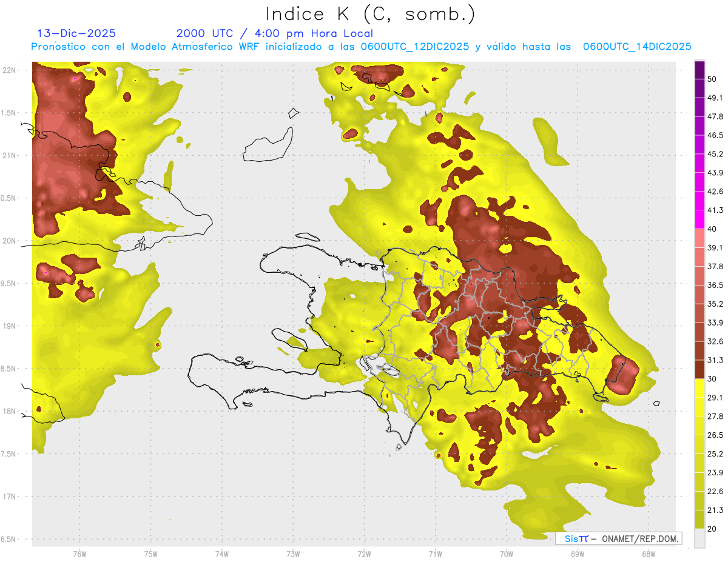Click the colorbar value '37.8'

pos(715,266)
